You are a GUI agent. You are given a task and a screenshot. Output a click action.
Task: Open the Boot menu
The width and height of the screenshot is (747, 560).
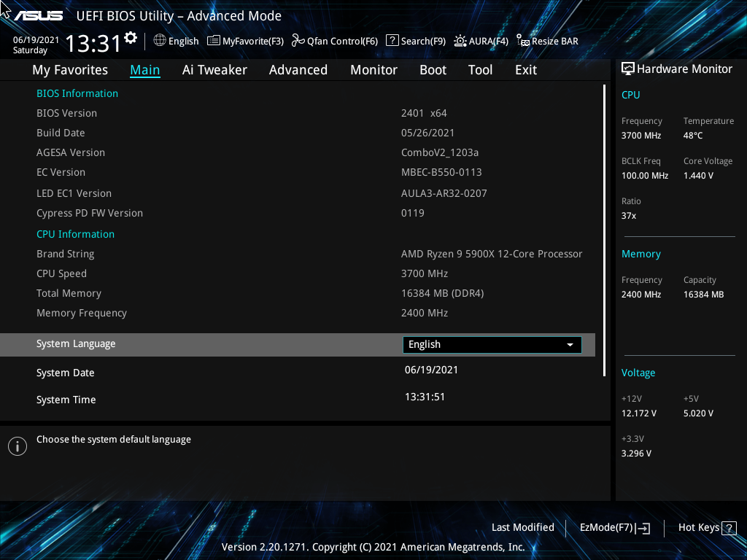433,69
